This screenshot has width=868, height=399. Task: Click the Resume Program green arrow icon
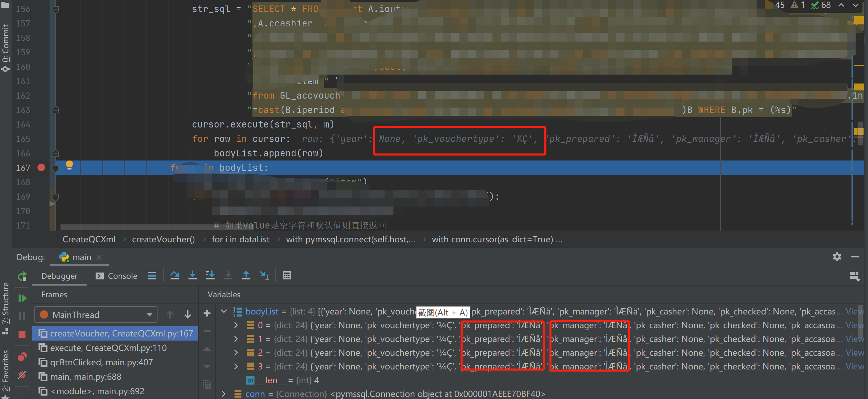coord(22,298)
